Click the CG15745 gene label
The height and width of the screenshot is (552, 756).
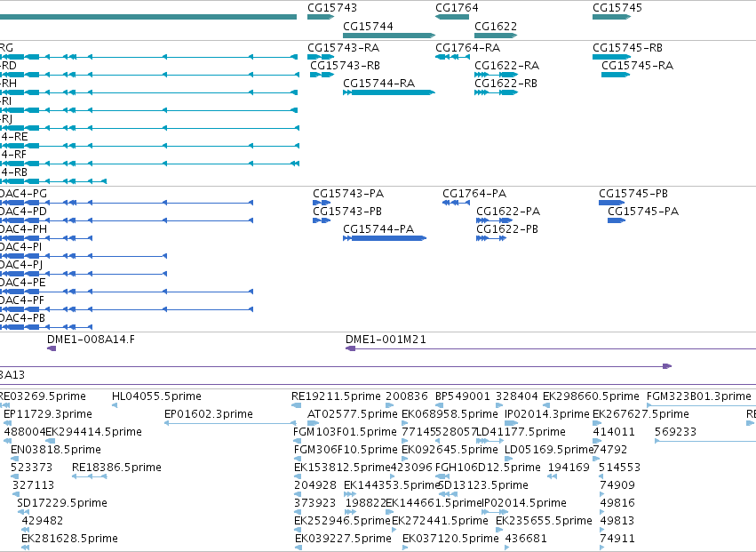click(x=617, y=8)
